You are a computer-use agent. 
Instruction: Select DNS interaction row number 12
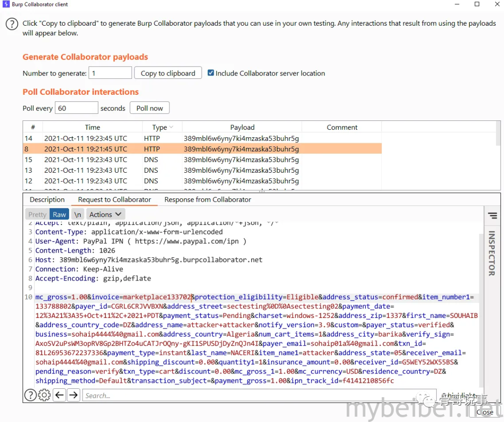202,181
